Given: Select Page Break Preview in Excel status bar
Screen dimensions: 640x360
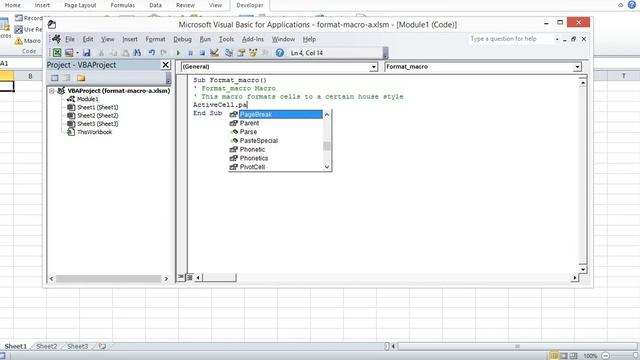Looking at the screenshot, I should click(x=573, y=356).
